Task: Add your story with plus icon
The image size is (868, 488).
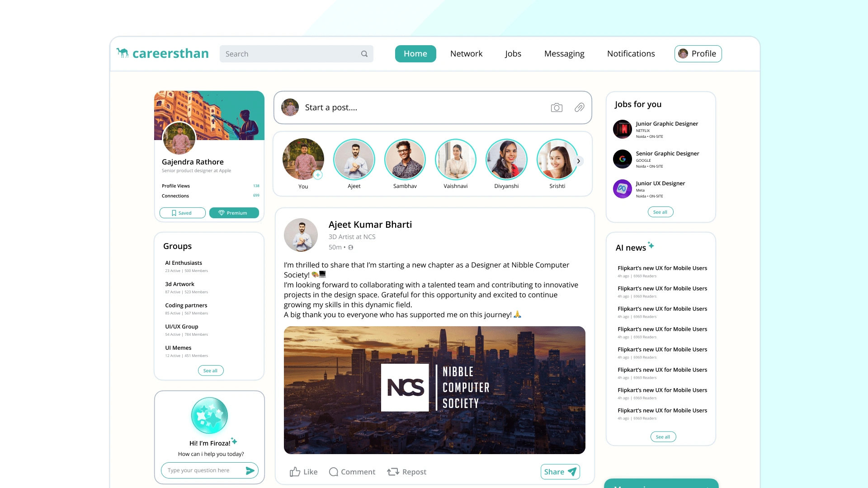Action: tap(318, 175)
